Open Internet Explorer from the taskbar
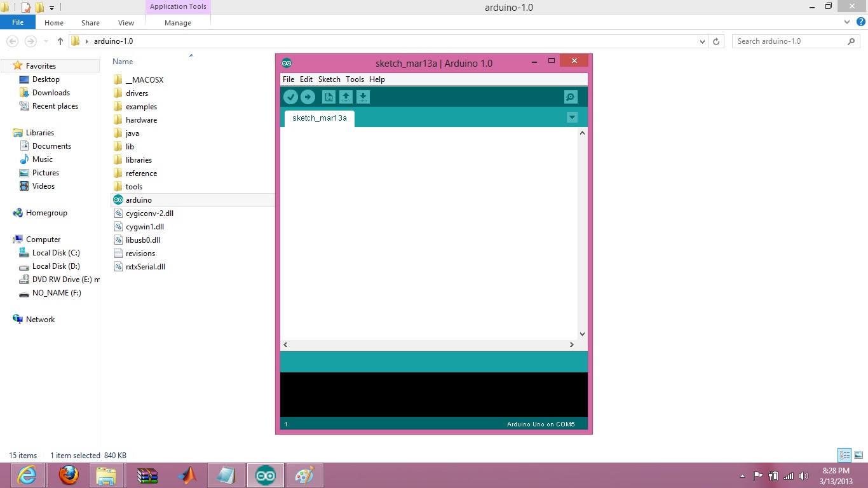The height and width of the screenshot is (488, 868). point(27,475)
